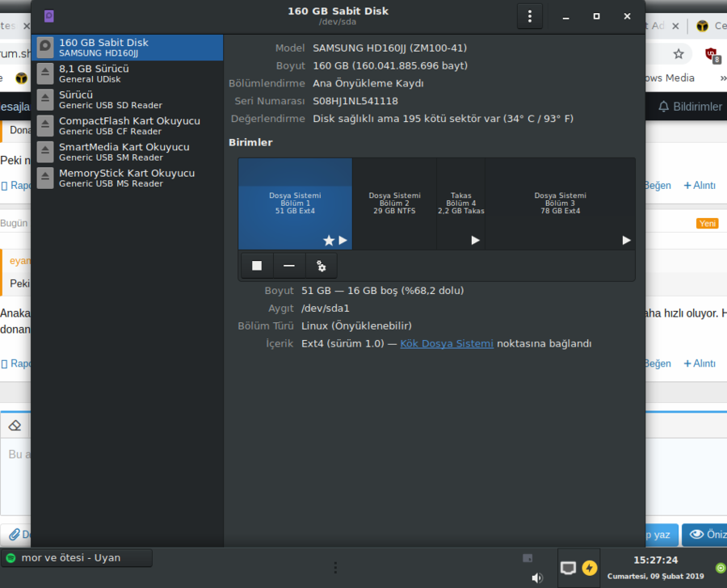Select MemoryStick Kart Okuyucu in sidebar

click(127, 178)
